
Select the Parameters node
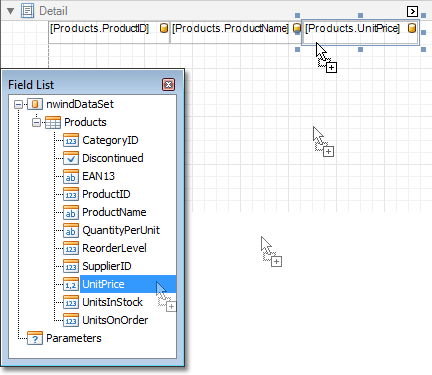point(74,338)
